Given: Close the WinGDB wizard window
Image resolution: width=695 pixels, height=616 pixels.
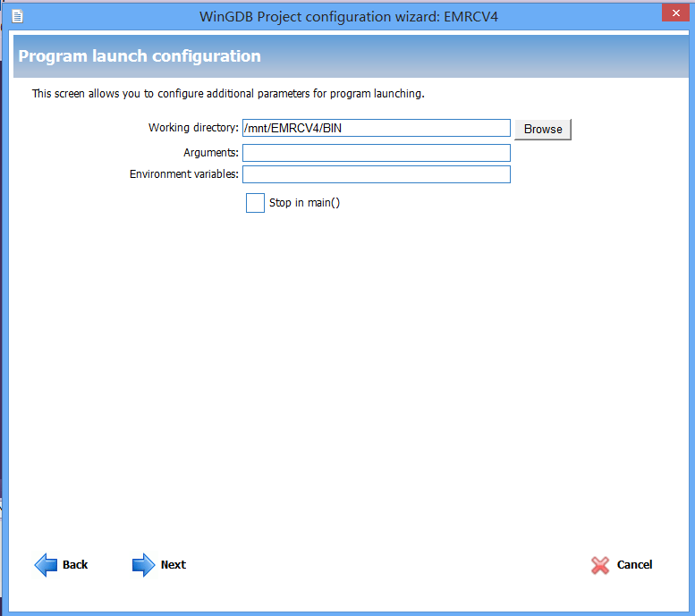Looking at the screenshot, I should tap(675, 13).
